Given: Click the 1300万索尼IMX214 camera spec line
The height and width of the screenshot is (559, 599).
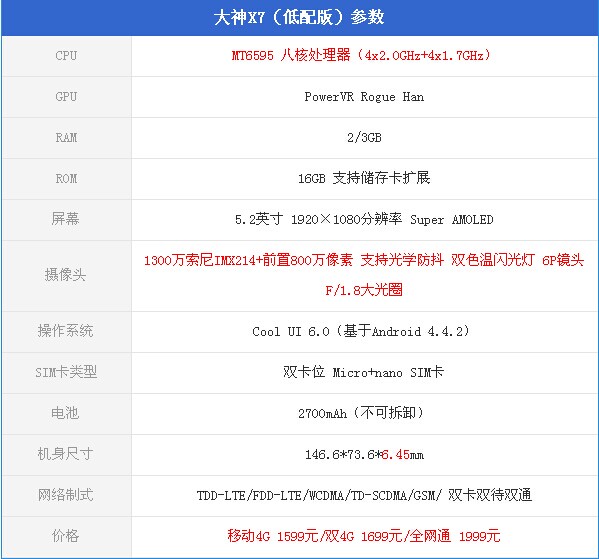Looking at the screenshot, I should coord(364,260).
